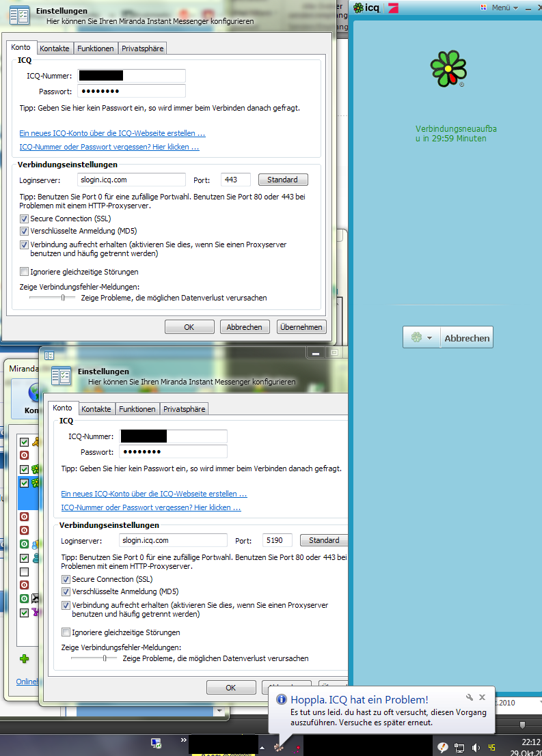This screenshot has height=756, width=542.
Task: Switch to Kontakte tab in upper window
Action: coord(55,48)
